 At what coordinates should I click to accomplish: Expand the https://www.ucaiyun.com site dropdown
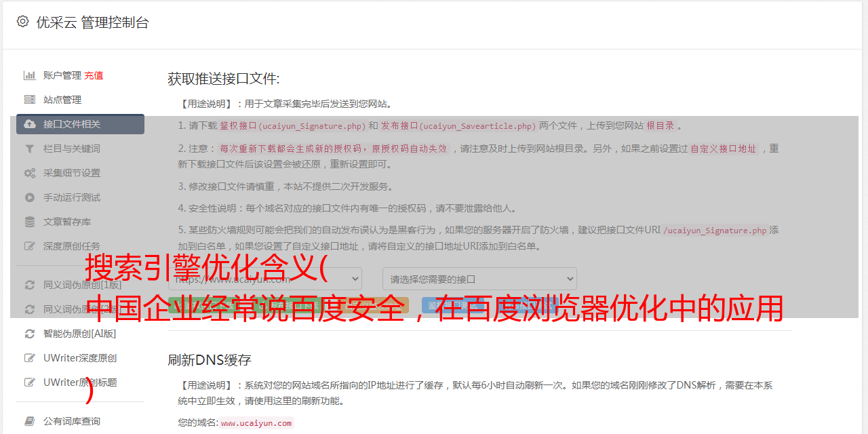click(x=265, y=279)
